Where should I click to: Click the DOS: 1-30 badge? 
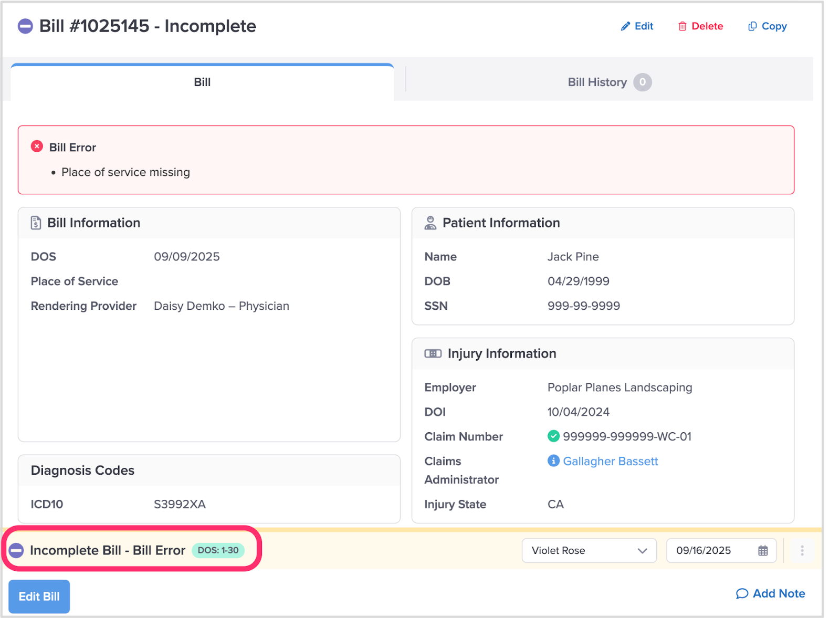[x=218, y=550]
